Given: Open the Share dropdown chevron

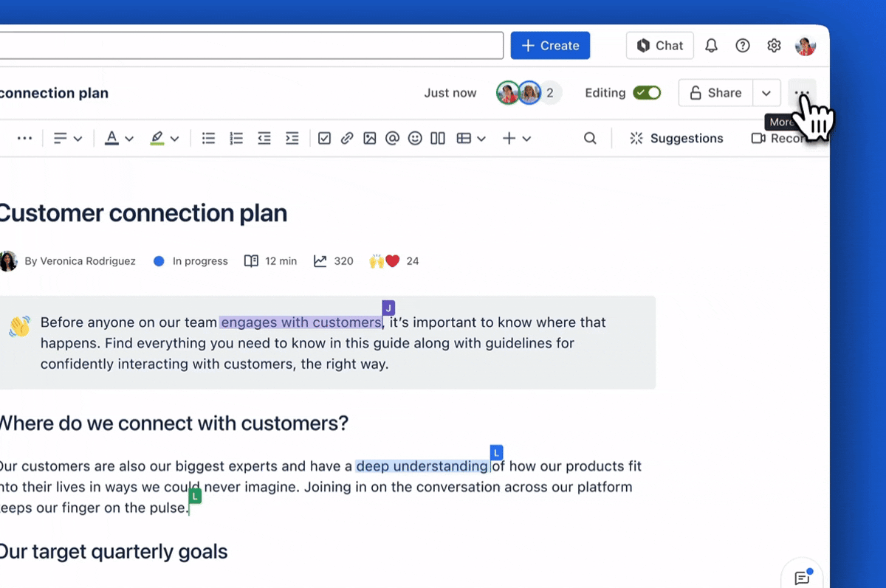Looking at the screenshot, I should [766, 93].
